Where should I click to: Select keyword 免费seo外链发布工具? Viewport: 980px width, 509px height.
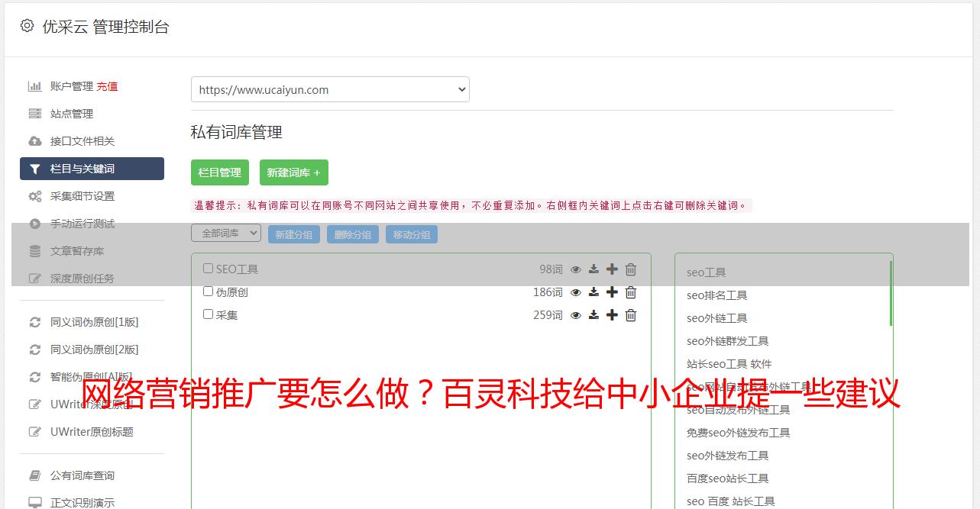(x=739, y=433)
